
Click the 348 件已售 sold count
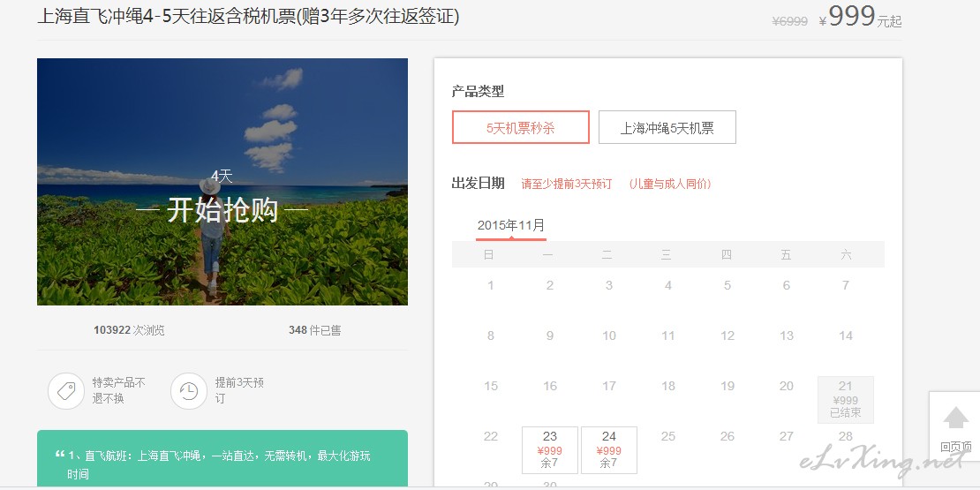click(x=315, y=330)
